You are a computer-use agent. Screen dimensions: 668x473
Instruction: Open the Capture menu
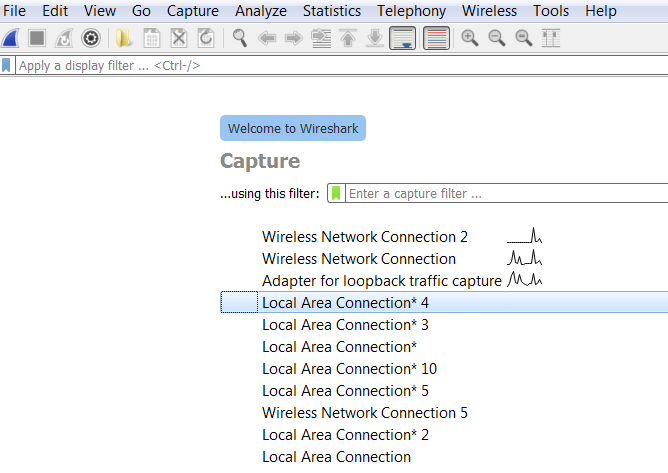click(x=193, y=11)
